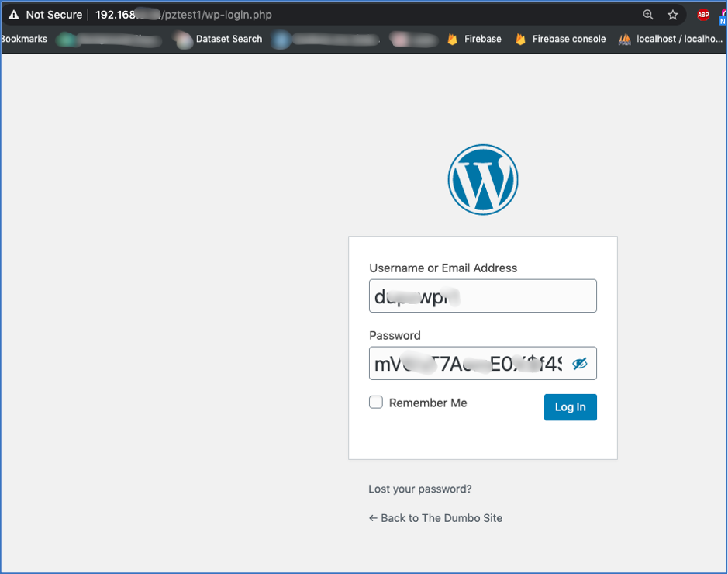The image size is (728, 574).
Task: Open the zoom magnifier icon in address bar
Action: tap(647, 15)
